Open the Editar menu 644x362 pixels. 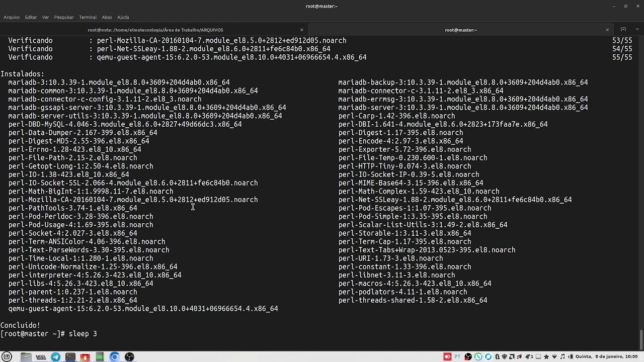[31, 17]
